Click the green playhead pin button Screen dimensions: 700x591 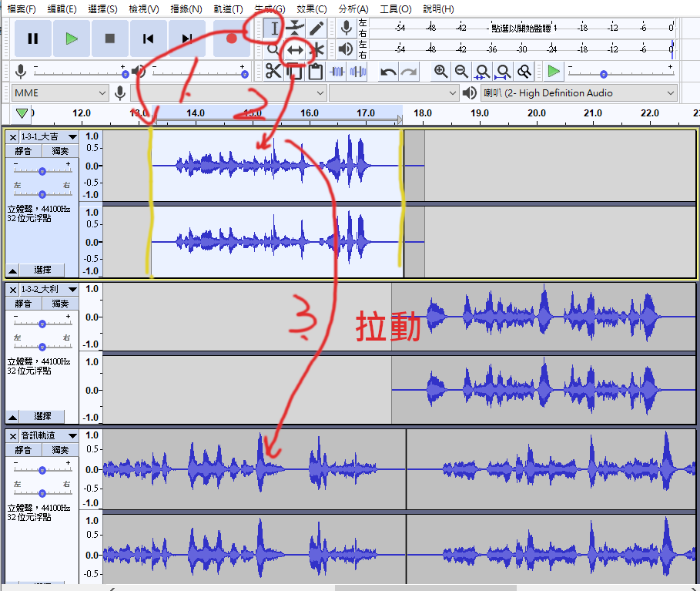(x=22, y=113)
